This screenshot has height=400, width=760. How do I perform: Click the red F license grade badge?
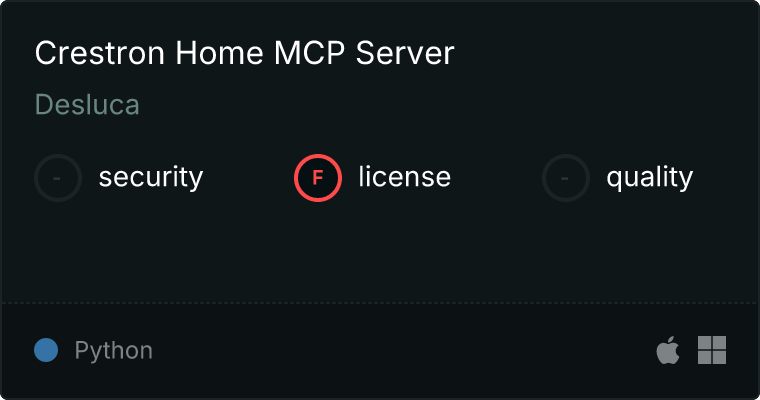[318, 178]
